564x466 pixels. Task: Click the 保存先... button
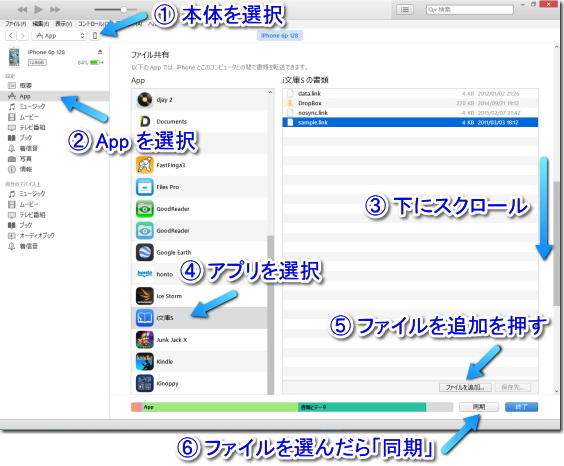click(513, 387)
